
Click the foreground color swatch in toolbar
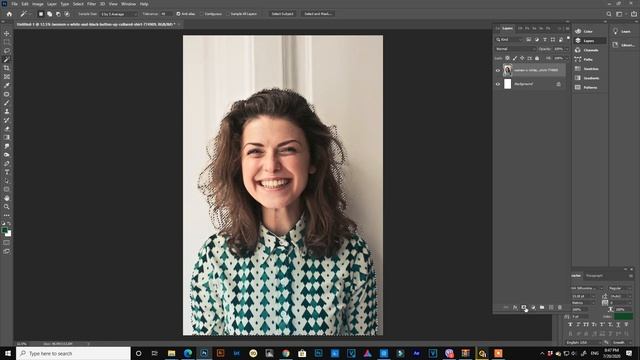coord(5,231)
